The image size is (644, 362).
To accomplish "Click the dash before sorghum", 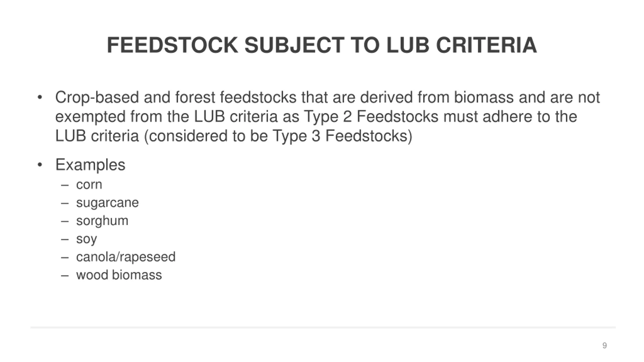I will coord(65,221).
